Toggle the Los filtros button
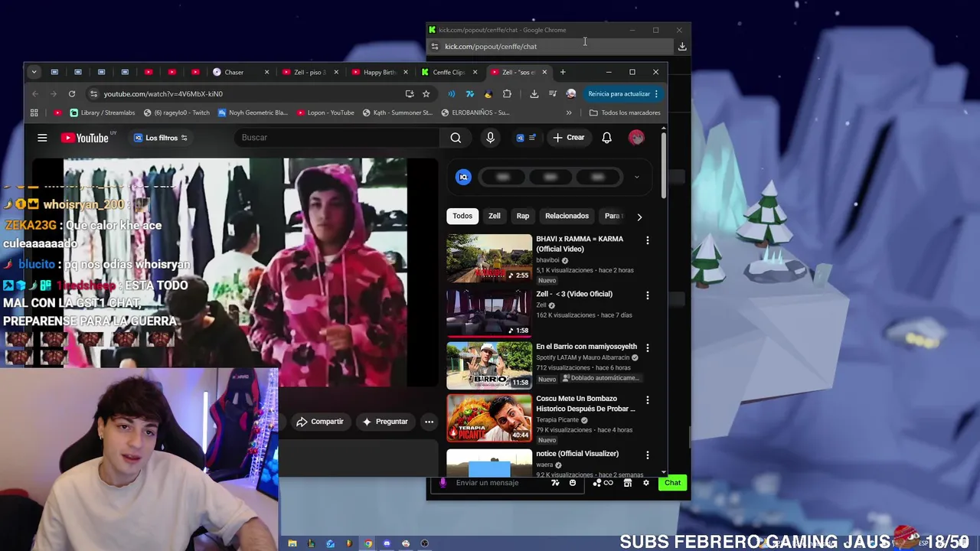The image size is (980, 551). click(x=160, y=138)
